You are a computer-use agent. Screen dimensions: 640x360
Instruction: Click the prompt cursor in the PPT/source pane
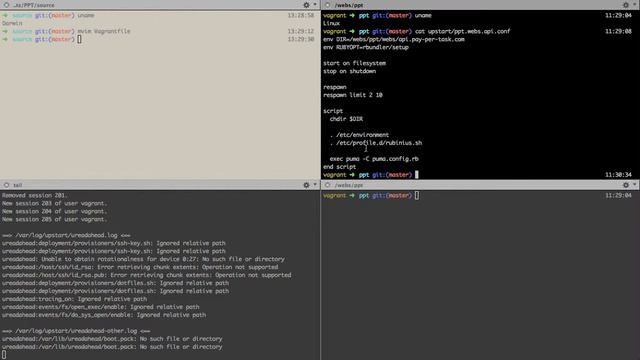(79, 39)
